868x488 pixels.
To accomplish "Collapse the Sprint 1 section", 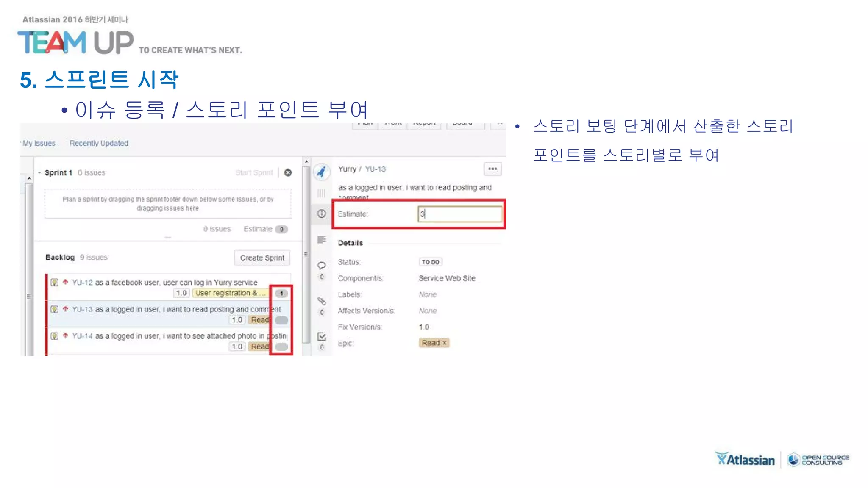I will pos(39,173).
